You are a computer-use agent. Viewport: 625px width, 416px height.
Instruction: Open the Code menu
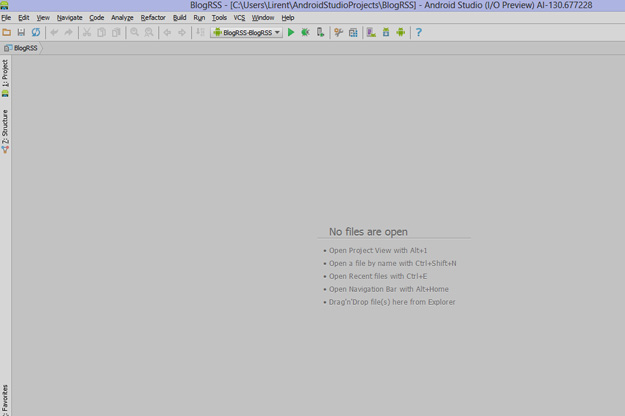(x=96, y=18)
